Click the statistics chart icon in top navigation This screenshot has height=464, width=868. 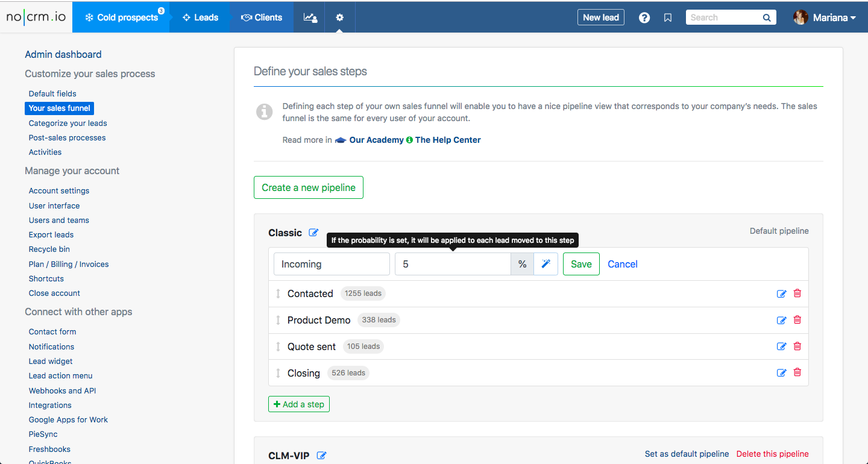pos(310,17)
